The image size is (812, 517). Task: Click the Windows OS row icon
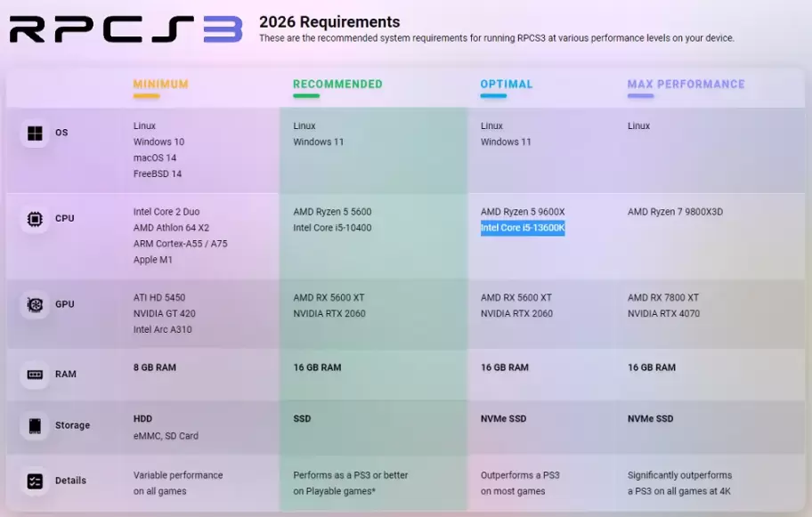[x=35, y=133]
